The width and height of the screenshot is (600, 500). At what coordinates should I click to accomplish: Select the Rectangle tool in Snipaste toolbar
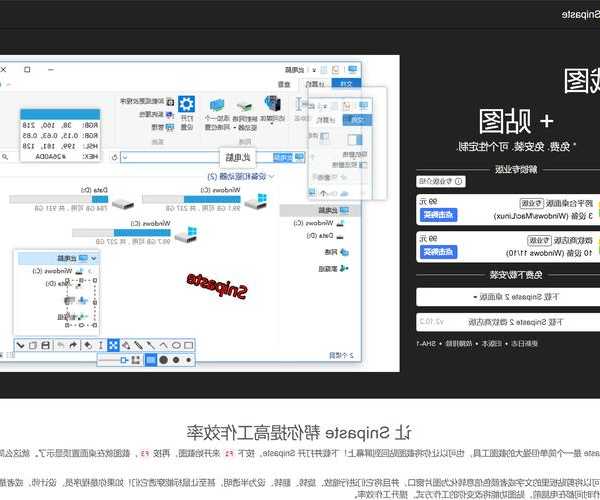(188, 345)
